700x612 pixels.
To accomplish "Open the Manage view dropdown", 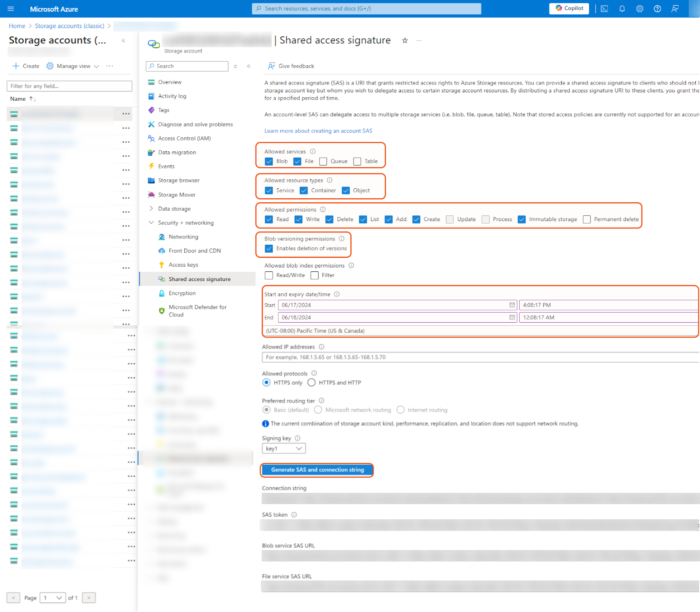I will click(73, 66).
